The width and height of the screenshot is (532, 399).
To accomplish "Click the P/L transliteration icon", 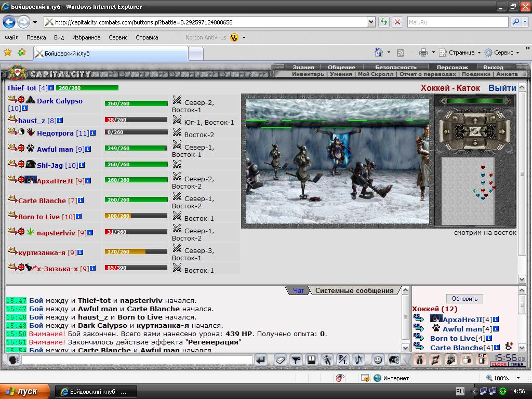I will [343, 360].
